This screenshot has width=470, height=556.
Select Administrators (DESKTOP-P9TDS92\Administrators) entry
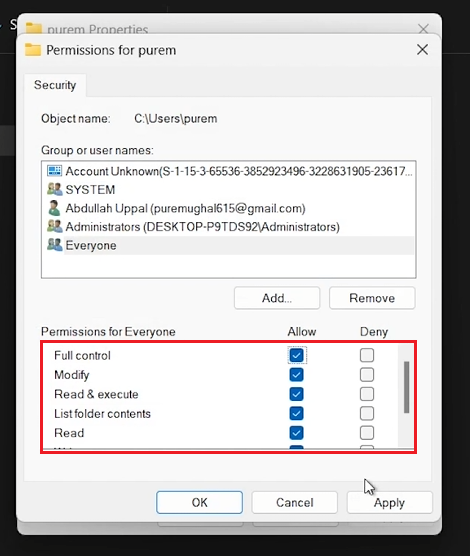tap(203, 227)
